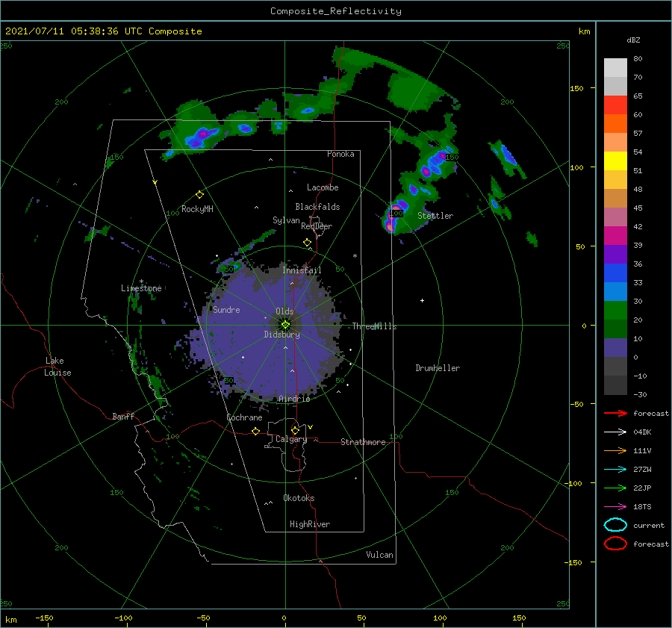Viewport: 672px width, 628px height.
Task: Select the blue 33-36 dBZ color swatch
Action: coord(615,273)
